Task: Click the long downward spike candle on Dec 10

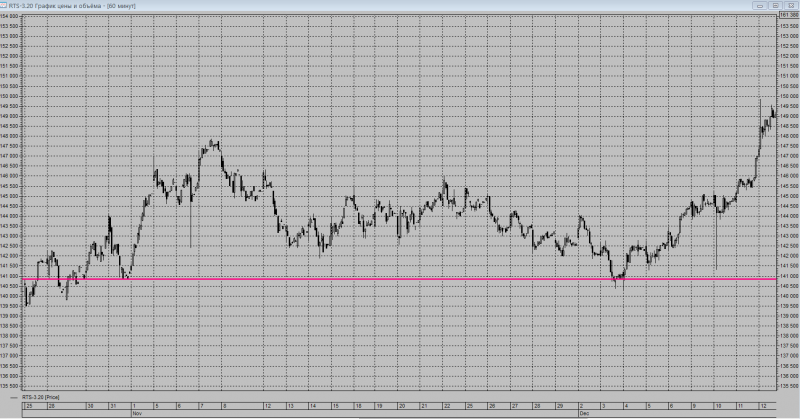Action: click(716, 235)
